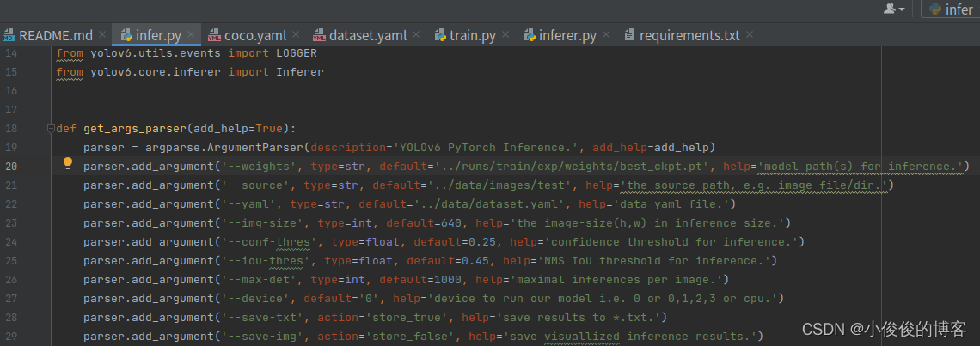Click 'LOGGER' import on line 14
Image resolution: width=980 pixels, height=346 pixels.
(x=297, y=53)
